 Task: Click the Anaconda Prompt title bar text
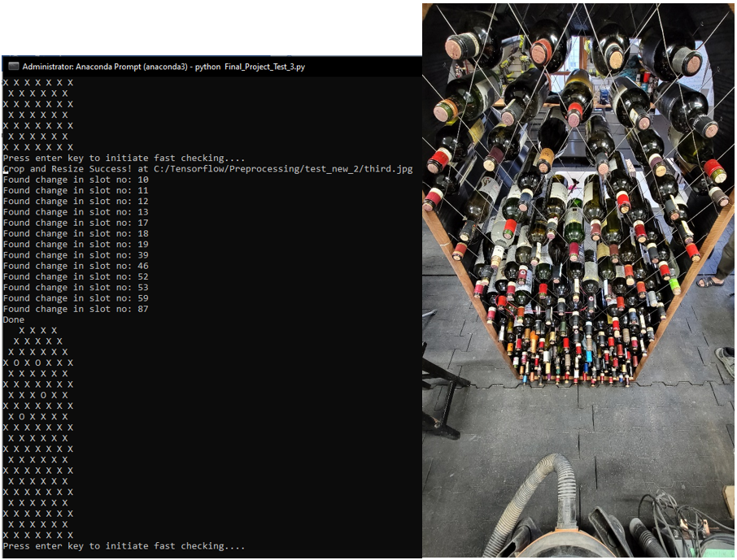(164, 67)
